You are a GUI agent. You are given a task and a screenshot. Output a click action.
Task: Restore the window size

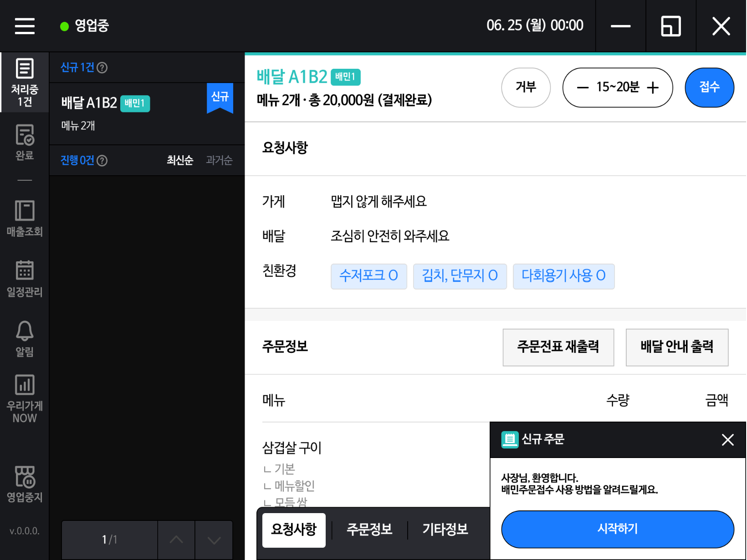point(670,26)
